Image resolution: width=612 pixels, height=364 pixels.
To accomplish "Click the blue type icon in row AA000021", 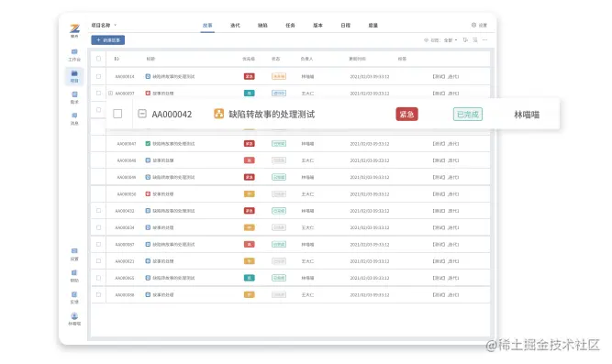I will click(x=148, y=261).
